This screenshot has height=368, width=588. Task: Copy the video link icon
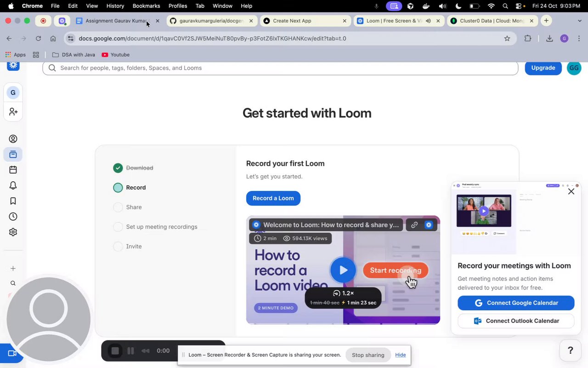click(414, 225)
